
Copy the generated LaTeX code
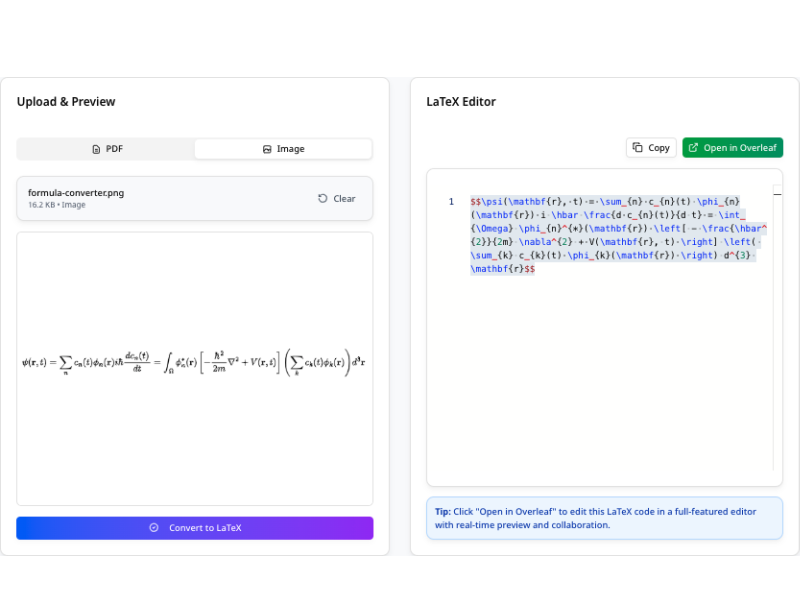[651, 148]
